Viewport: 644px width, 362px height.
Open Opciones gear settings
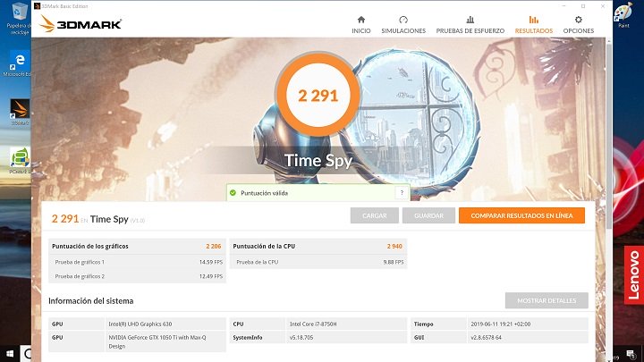[579, 24]
